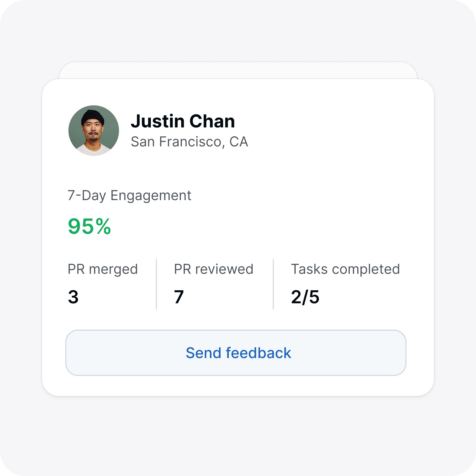Viewport: 476px width, 476px height.
Task: Select the green 95% engagement value
Action: [89, 226]
